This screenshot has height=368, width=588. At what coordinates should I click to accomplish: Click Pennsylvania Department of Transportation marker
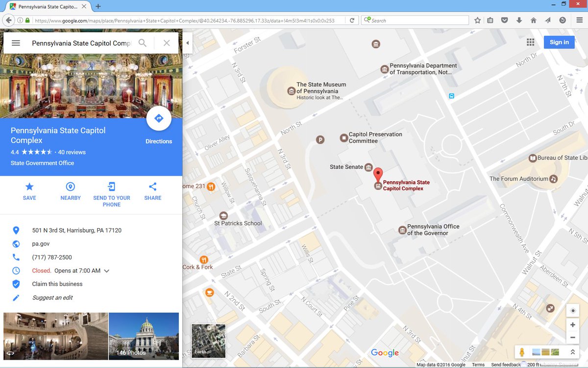click(x=385, y=69)
